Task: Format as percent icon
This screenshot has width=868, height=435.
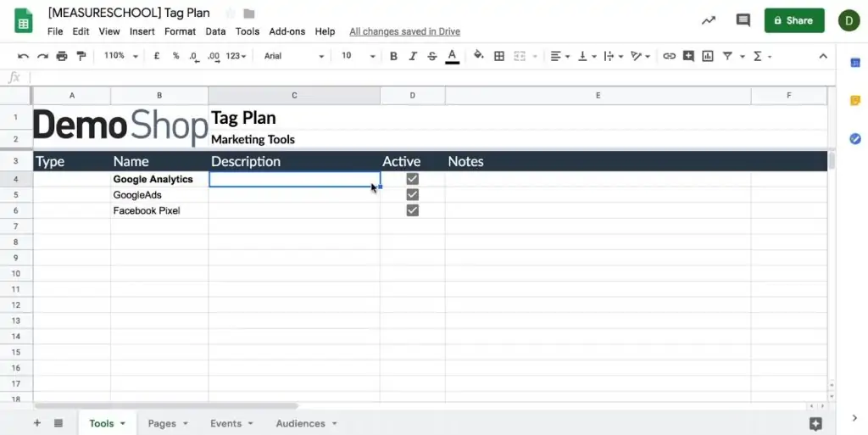Action: 175,56
